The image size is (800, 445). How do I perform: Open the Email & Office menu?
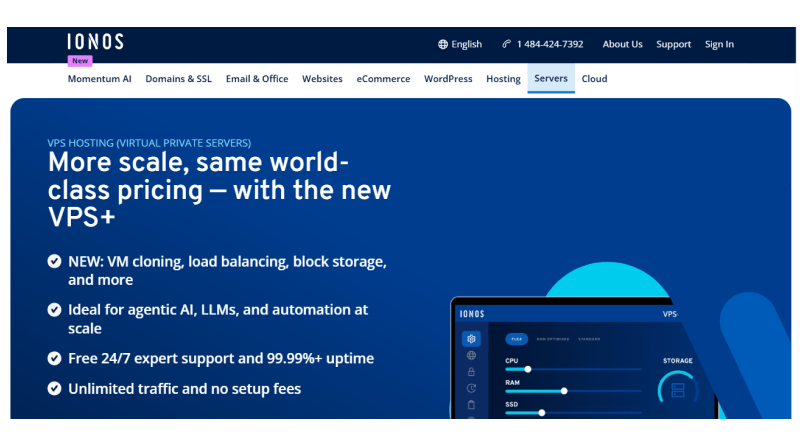[x=257, y=79]
